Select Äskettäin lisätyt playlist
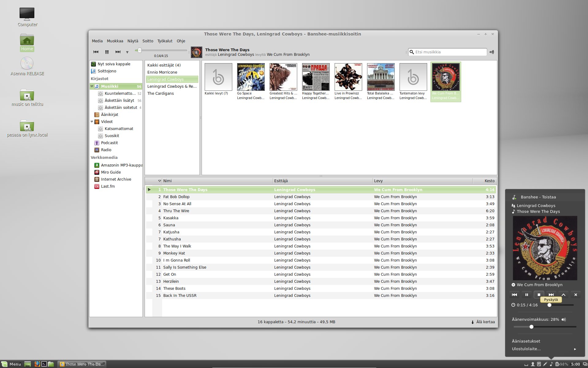The image size is (588, 368). coord(119,100)
